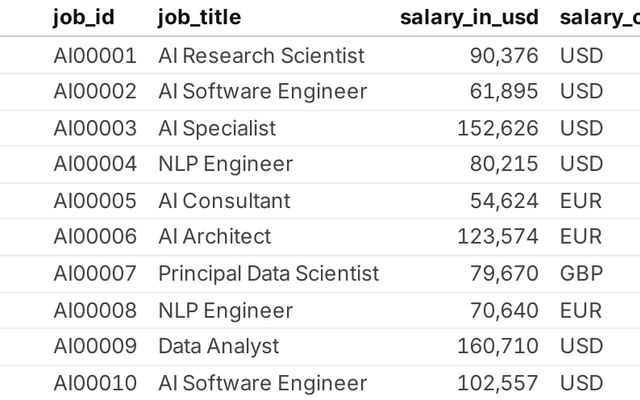Click the Data Analyst job title

218,346
